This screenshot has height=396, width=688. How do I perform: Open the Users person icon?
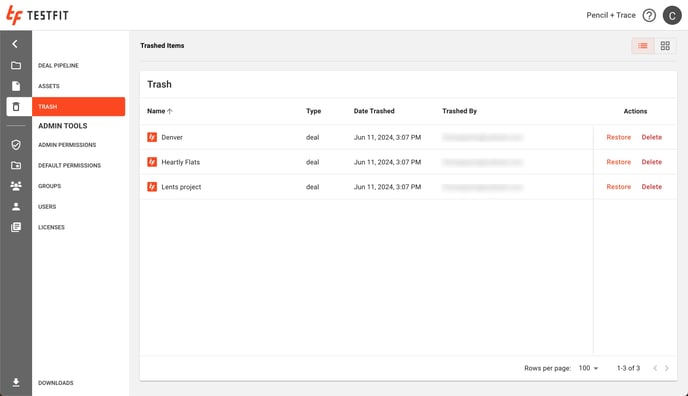pyautogui.click(x=16, y=207)
